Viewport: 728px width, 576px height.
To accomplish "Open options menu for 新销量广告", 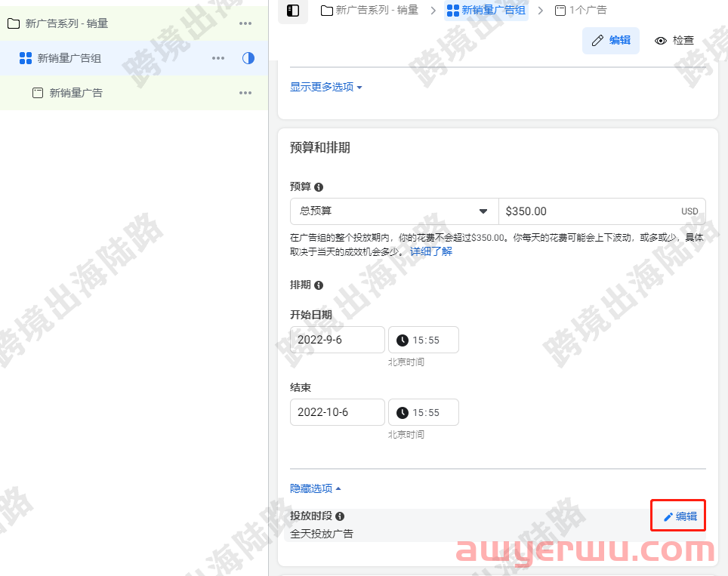I will (245, 93).
